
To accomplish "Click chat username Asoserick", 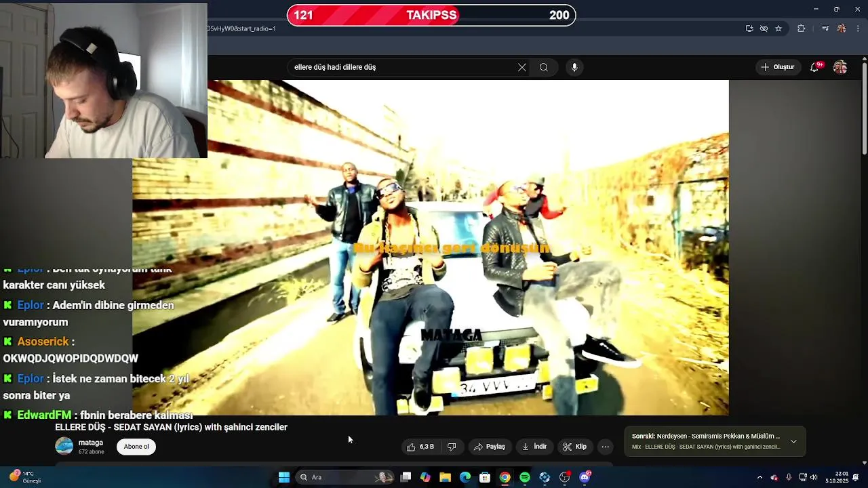I will click(x=43, y=342).
